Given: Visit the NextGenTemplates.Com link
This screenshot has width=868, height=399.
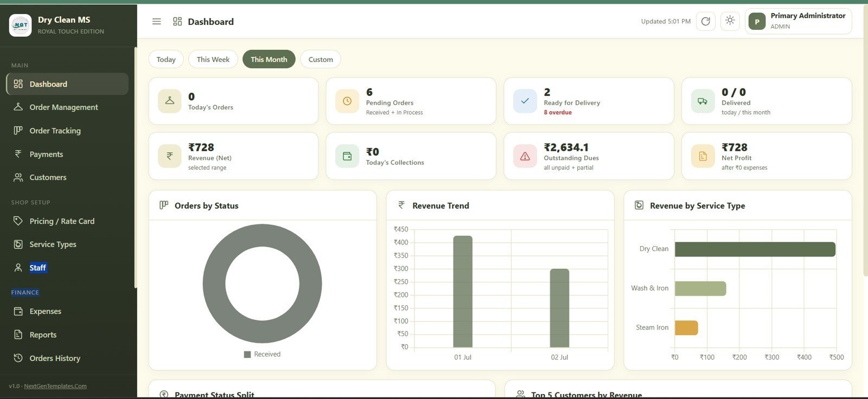Looking at the screenshot, I should click(55, 386).
